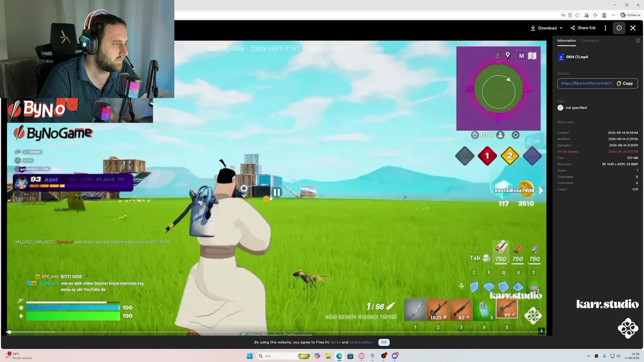Viewport: 644px width, 362px height.
Task: Open File Explorer from the taskbar
Action: click(x=328, y=356)
